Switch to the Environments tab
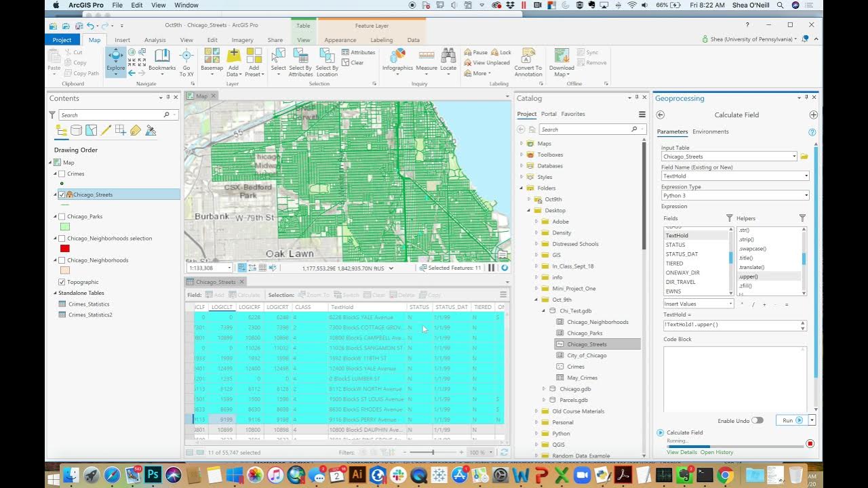The image size is (868, 488). point(711,131)
